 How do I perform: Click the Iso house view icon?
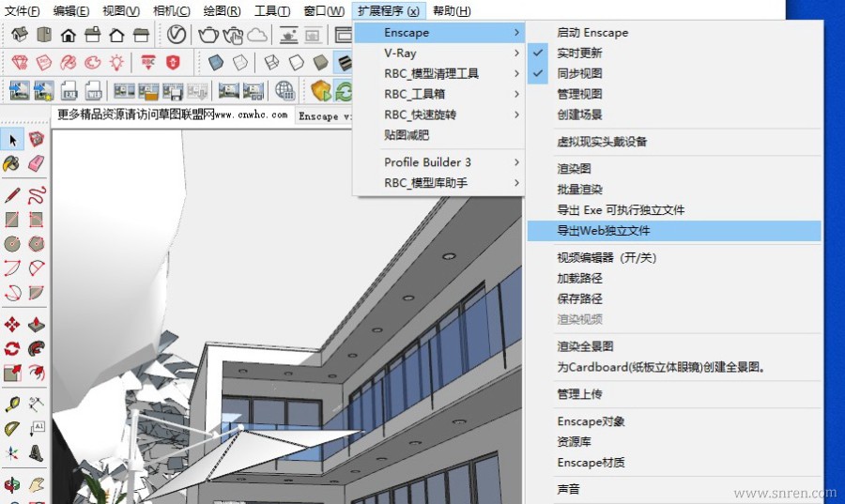[x=20, y=35]
